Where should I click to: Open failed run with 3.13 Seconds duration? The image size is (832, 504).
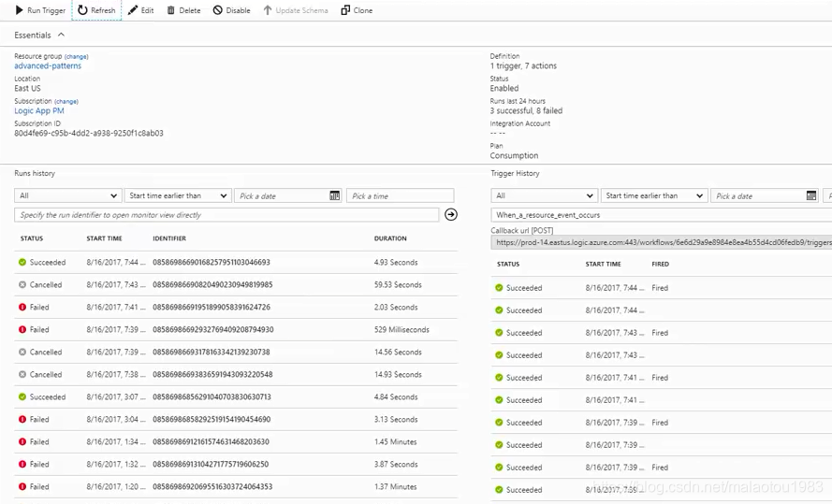(236, 419)
